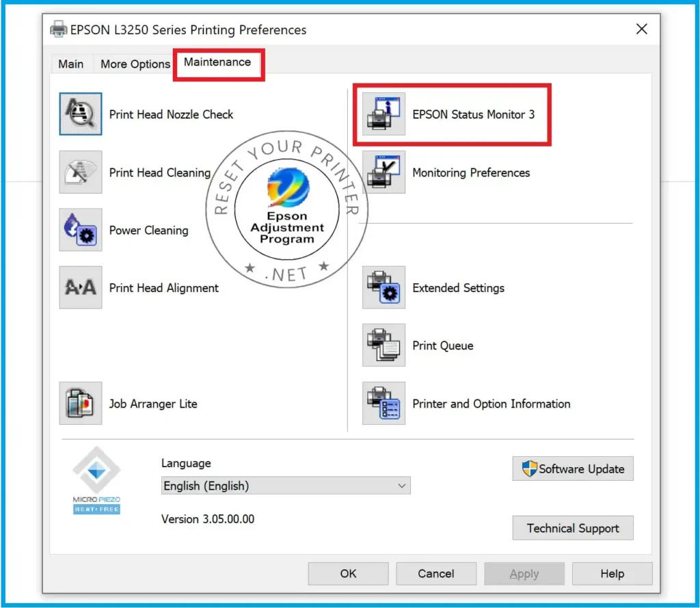Viewport: 700px width, 608px height.
Task: Click the Version 3.05.00.00 text
Action: pos(208,518)
